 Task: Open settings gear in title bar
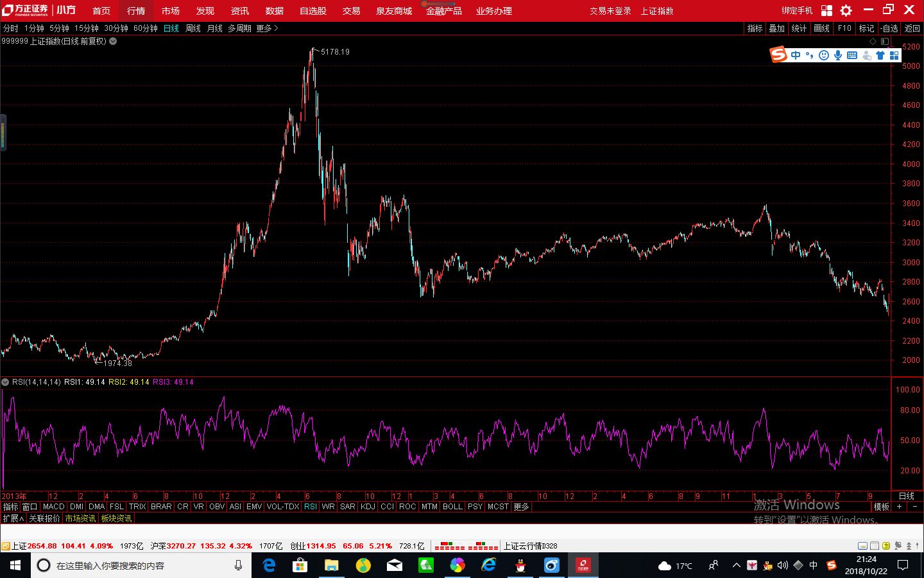point(846,10)
